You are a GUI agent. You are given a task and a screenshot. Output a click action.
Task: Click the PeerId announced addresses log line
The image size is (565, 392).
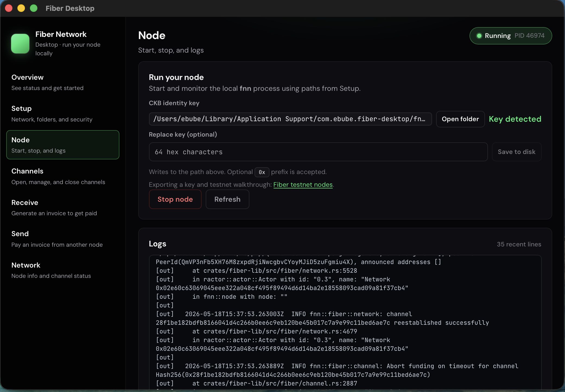click(299, 262)
